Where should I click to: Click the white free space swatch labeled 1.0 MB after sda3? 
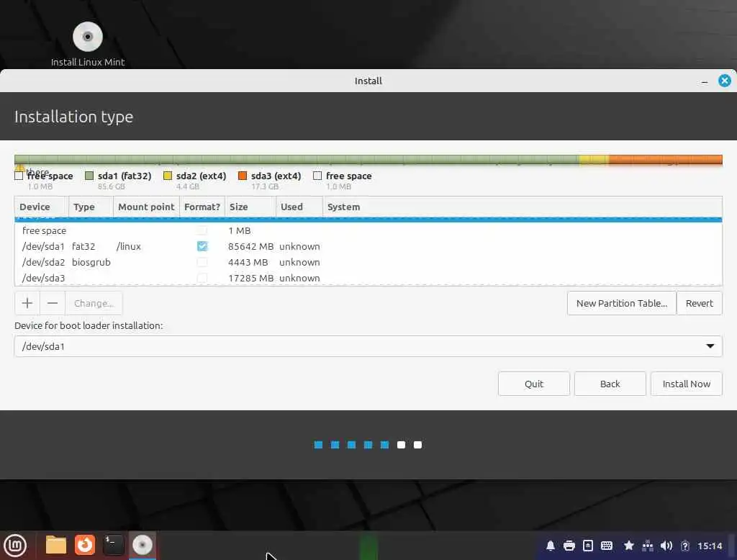point(317,176)
